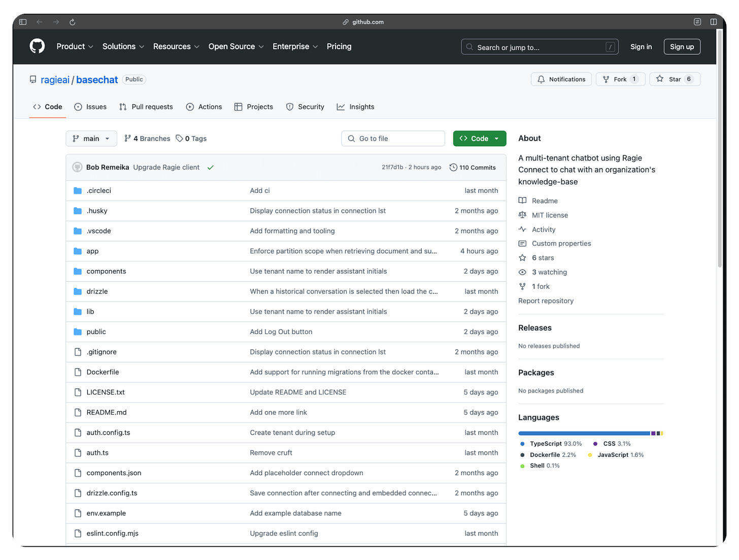This screenshot has height=560, width=739.
Task: Click the Report repository link
Action: coord(546,301)
